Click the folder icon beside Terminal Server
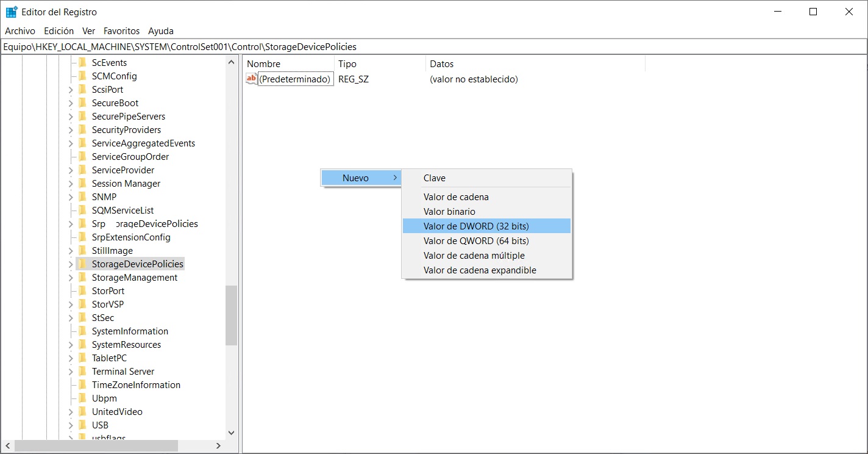 pos(82,372)
